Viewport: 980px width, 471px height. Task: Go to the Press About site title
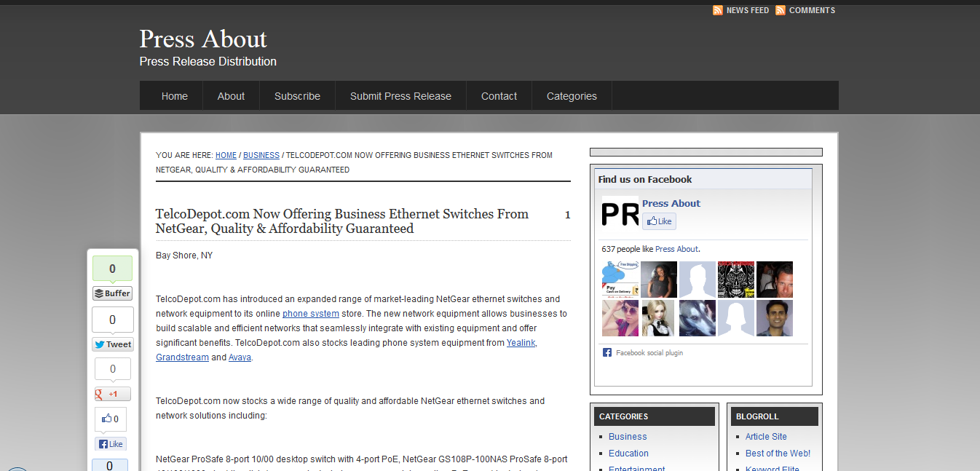(x=203, y=39)
